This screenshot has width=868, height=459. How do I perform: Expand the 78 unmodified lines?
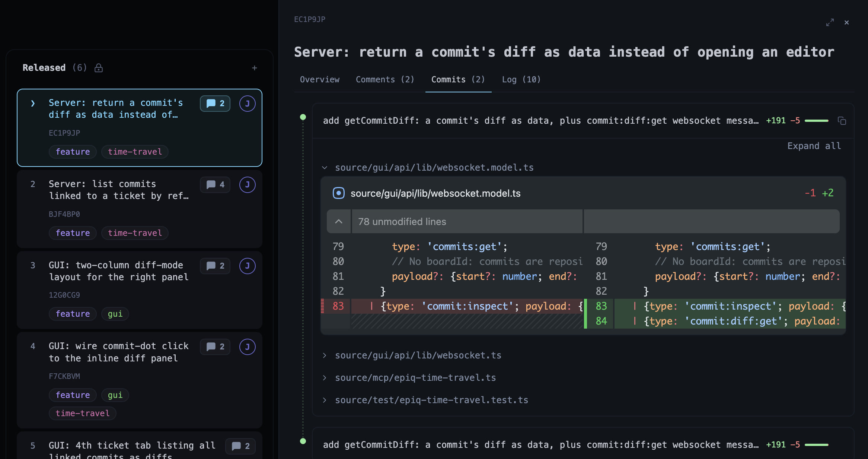click(339, 221)
